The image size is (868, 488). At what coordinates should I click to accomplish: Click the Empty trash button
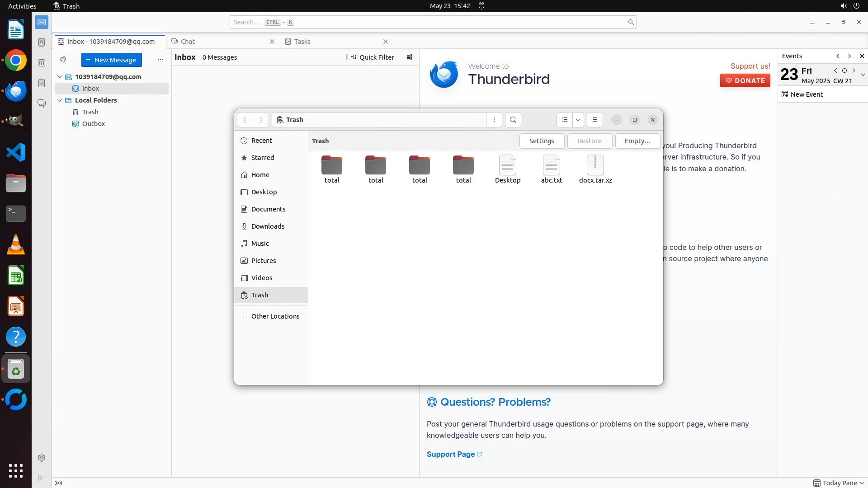[637, 141]
